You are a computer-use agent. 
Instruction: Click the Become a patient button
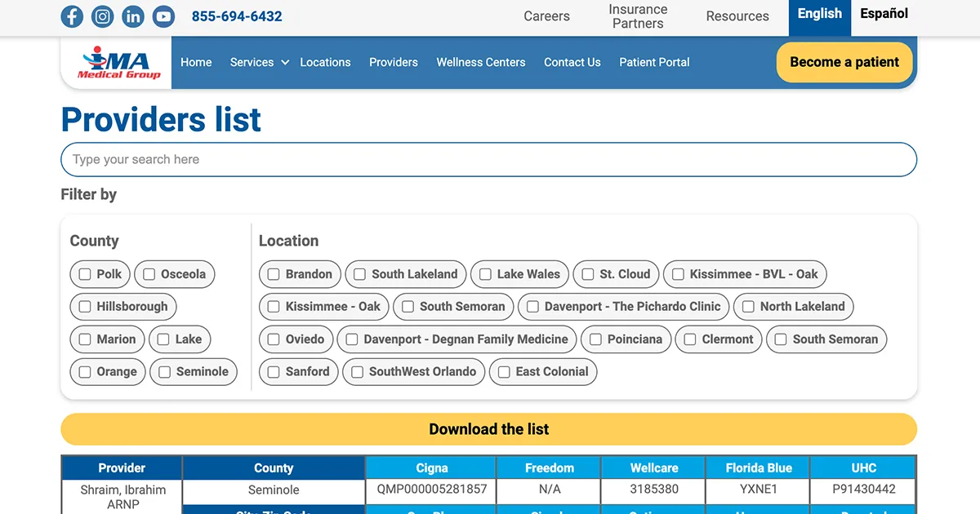[844, 62]
